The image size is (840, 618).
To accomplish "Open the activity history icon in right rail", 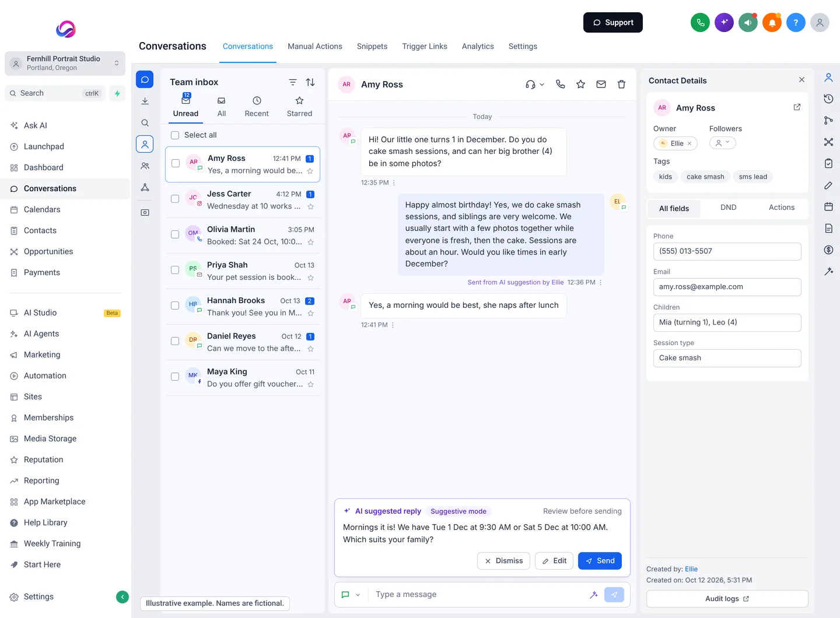I will (828, 99).
